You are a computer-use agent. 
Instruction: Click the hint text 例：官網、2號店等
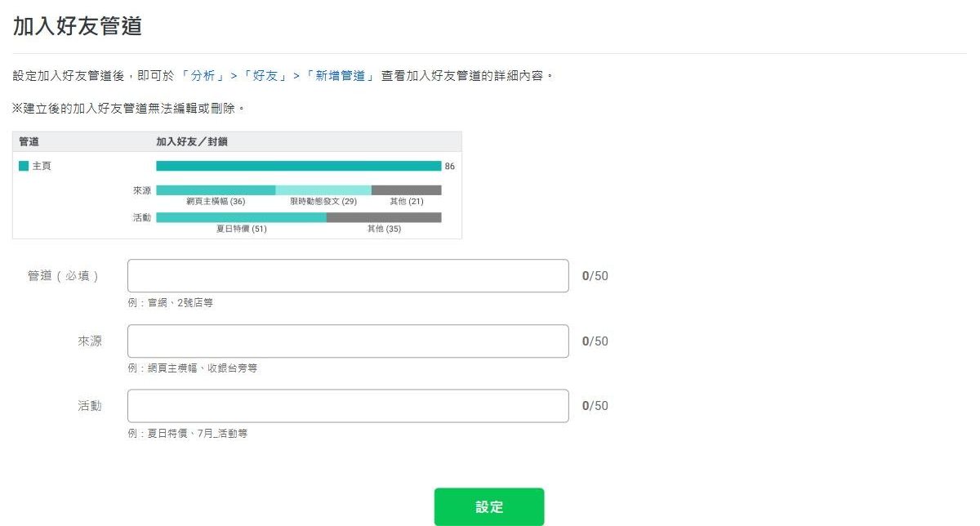(171, 303)
